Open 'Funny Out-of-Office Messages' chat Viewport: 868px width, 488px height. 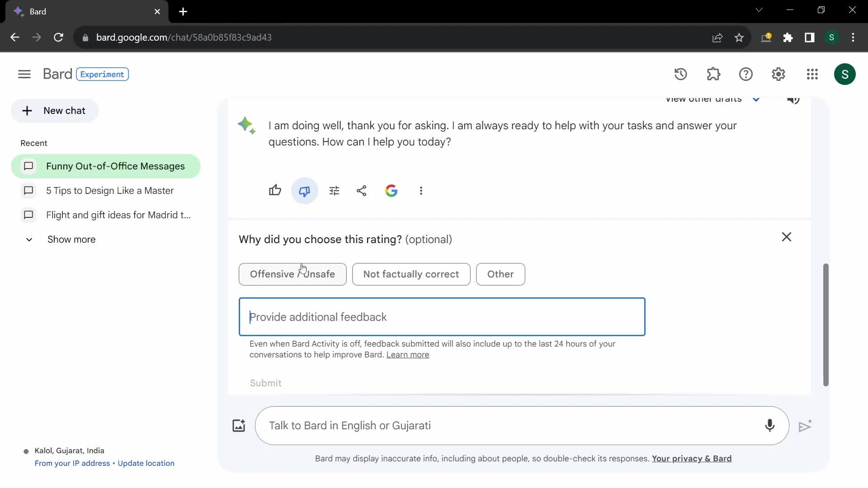[116, 166]
